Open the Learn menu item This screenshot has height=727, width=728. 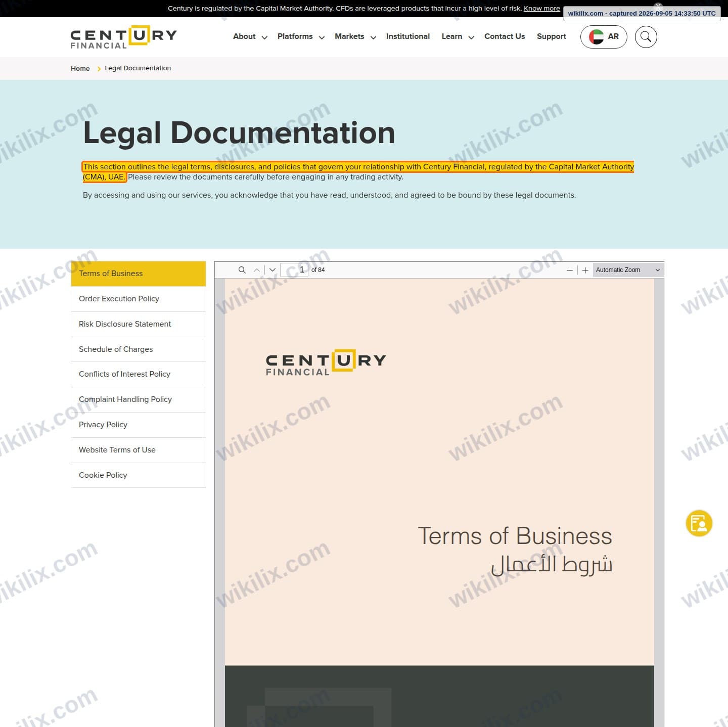(x=452, y=36)
